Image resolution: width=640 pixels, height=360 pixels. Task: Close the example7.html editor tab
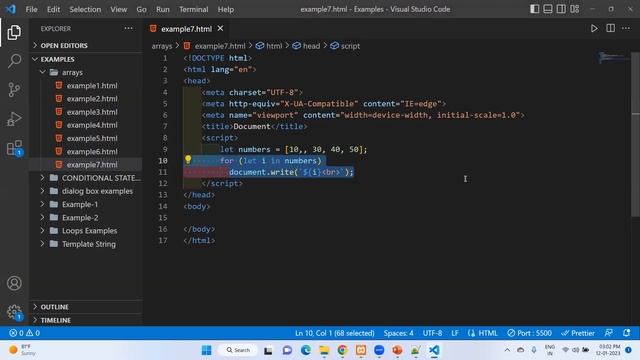point(220,28)
